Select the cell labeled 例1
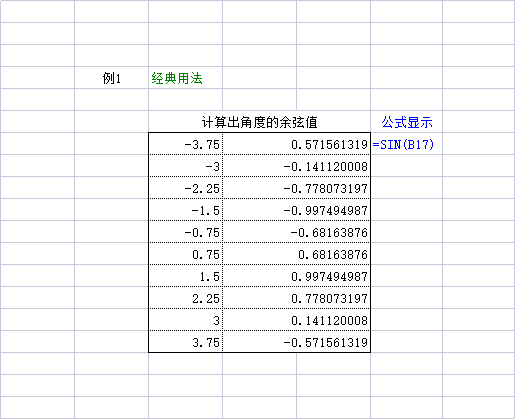This screenshot has width=515, height=419. click(x=111, y=78)
